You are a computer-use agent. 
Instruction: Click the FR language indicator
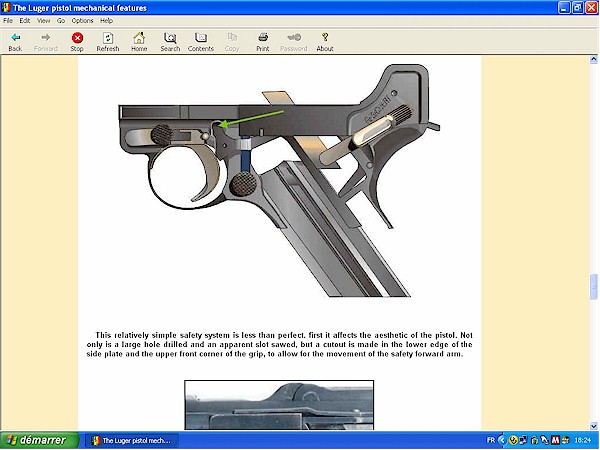491,440
